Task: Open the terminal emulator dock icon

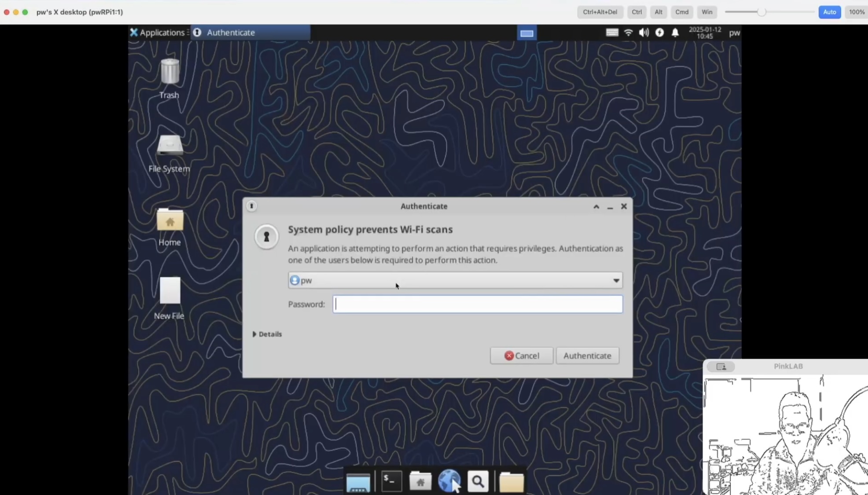Action: point(391,481)
